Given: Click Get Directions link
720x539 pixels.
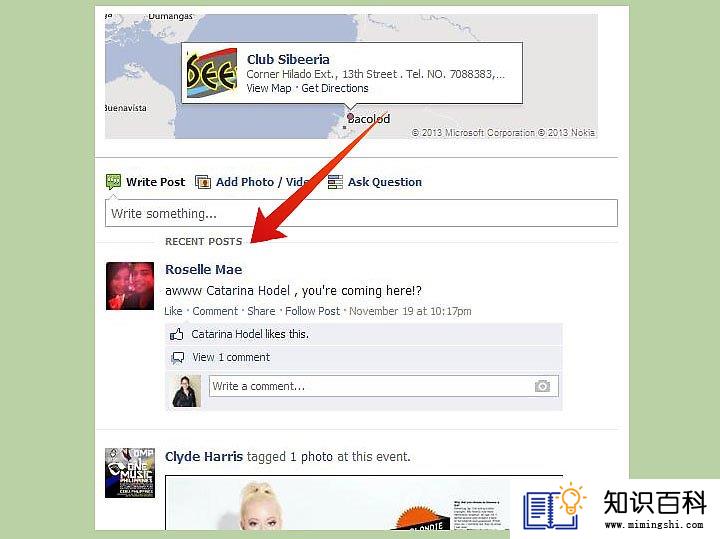Looking at the screenshot, I should click(x=335, y=88).
